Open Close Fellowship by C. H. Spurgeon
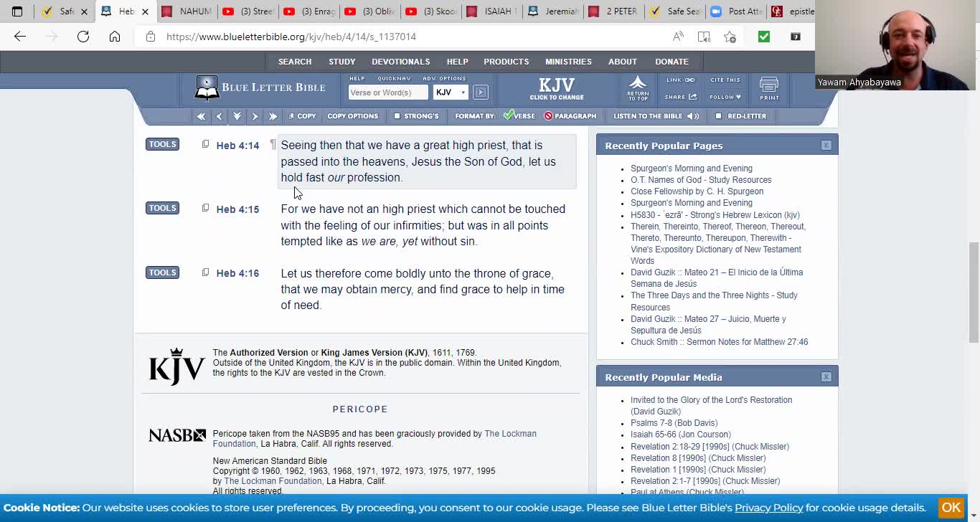 point(697,191)
